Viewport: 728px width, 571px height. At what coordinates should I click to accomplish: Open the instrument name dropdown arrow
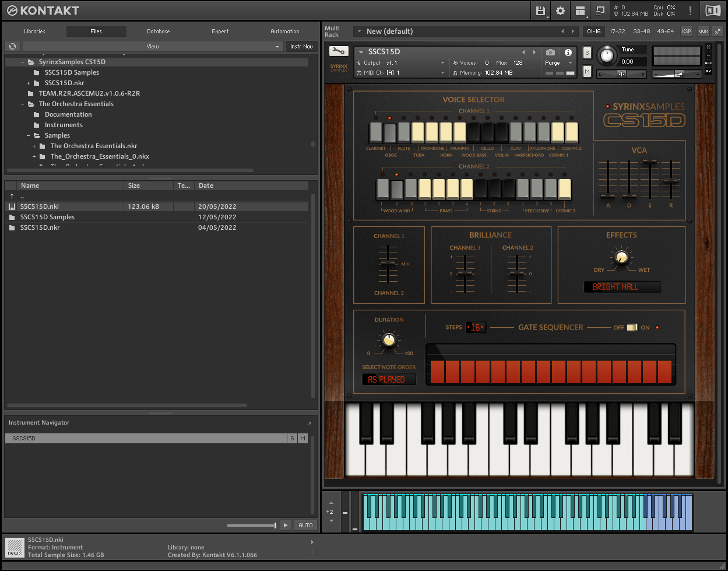(x=361, y=52)
